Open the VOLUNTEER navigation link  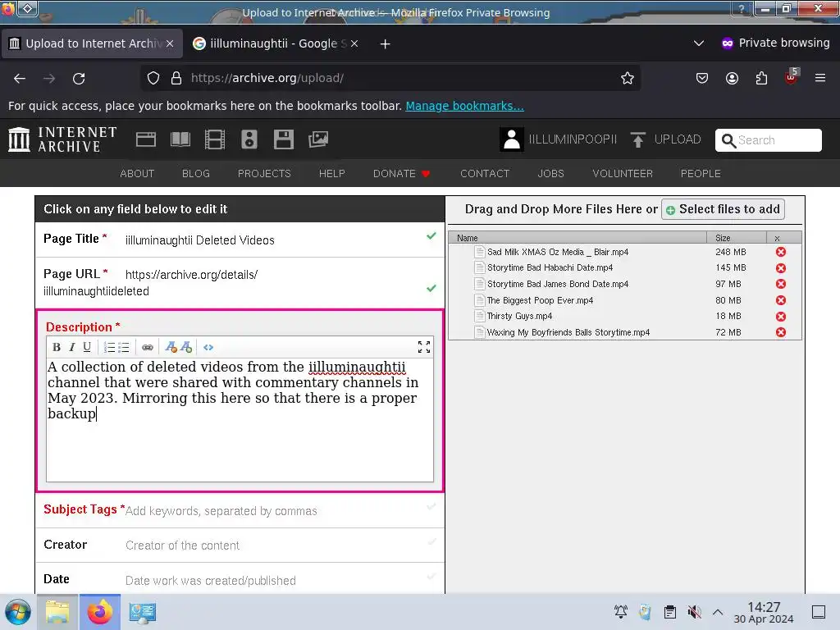[x=623, y=174]
